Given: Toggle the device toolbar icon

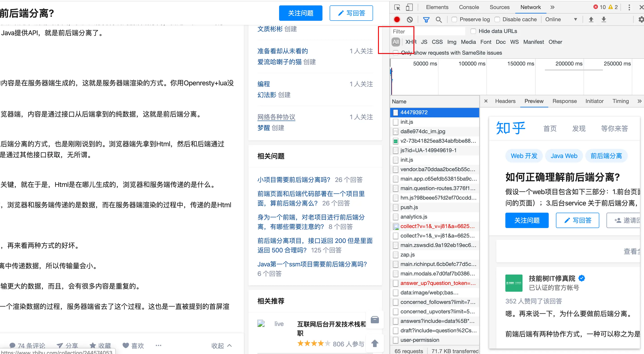Looking at the screenshot, I should point(409,7).
